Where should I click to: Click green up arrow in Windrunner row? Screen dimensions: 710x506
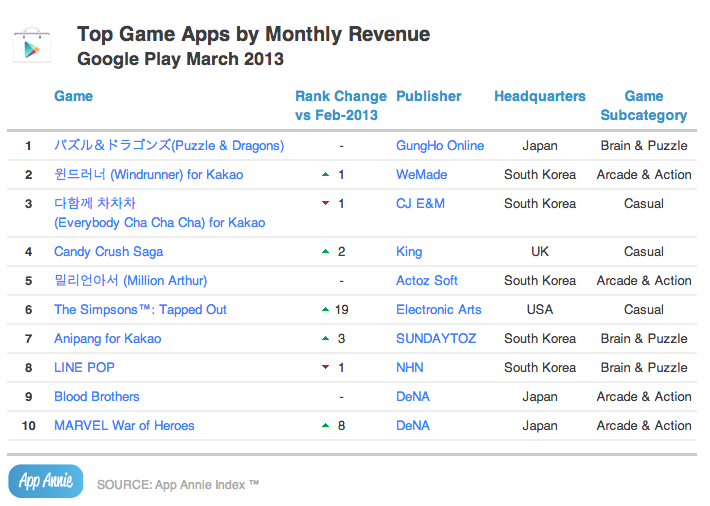click(325, 174)
